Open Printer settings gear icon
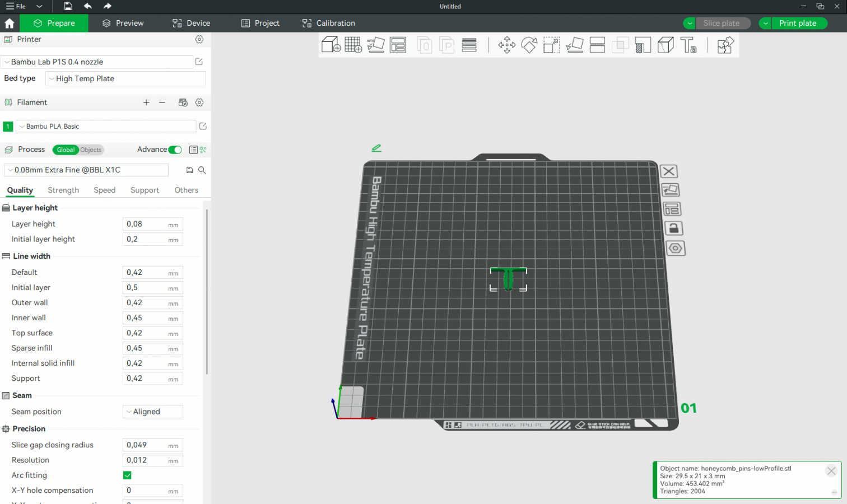 (199, 39)
